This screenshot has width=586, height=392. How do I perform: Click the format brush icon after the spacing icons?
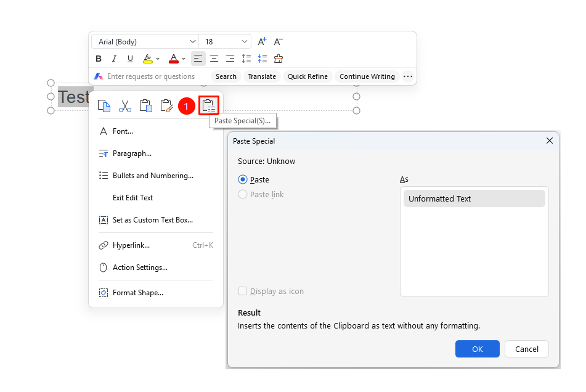click(279, 59)
